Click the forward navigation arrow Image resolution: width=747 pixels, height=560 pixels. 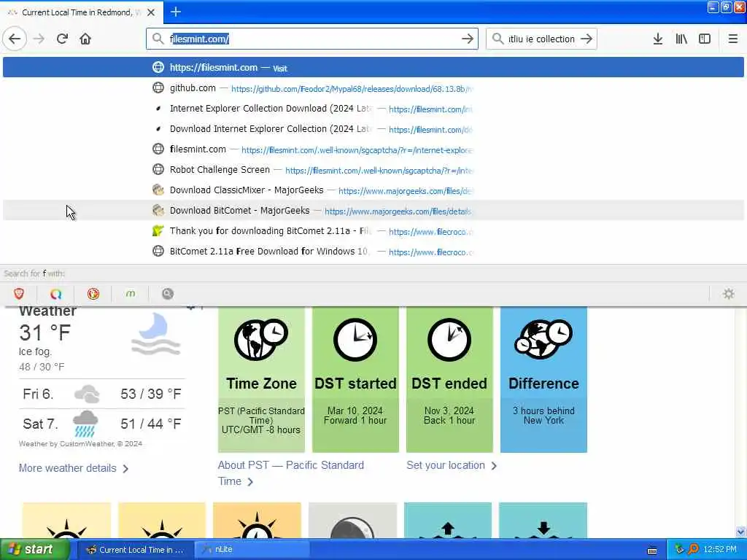point(39,39)
